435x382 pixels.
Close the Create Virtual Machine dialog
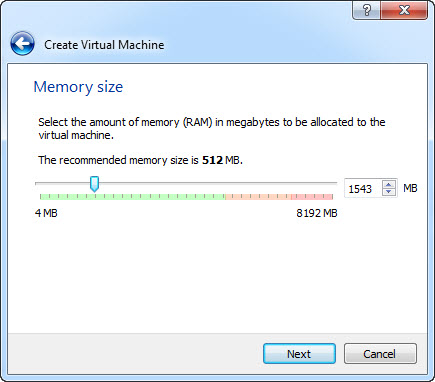pos(404,10)
